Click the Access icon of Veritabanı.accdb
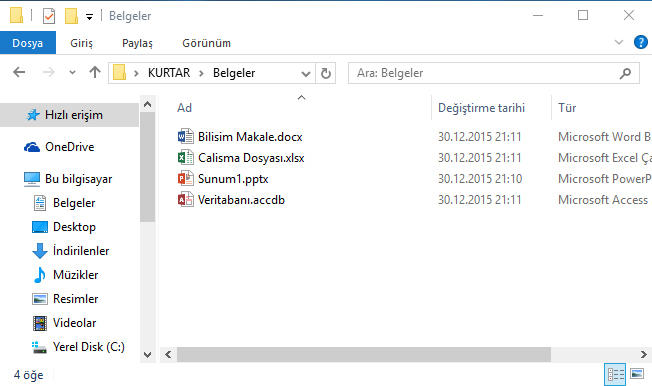Screen dimensions: 652x386 (x=185, y=200)
